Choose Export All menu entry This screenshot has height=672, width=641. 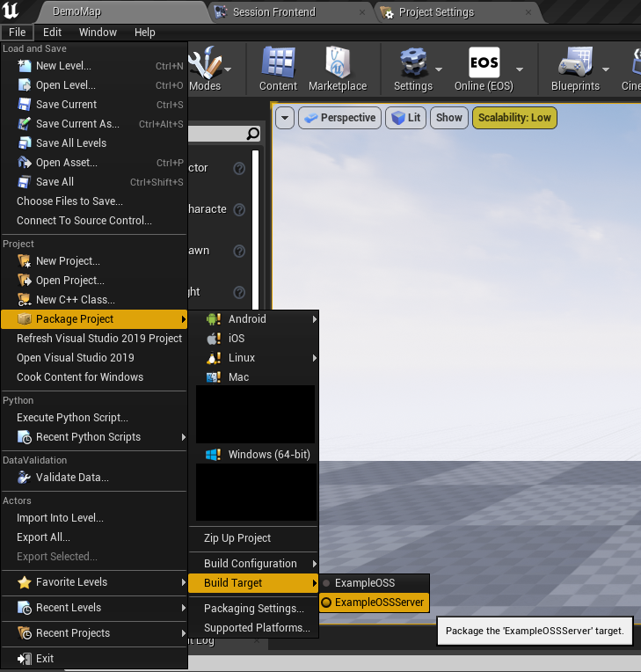pyautogui.click(x=94, y=537)
